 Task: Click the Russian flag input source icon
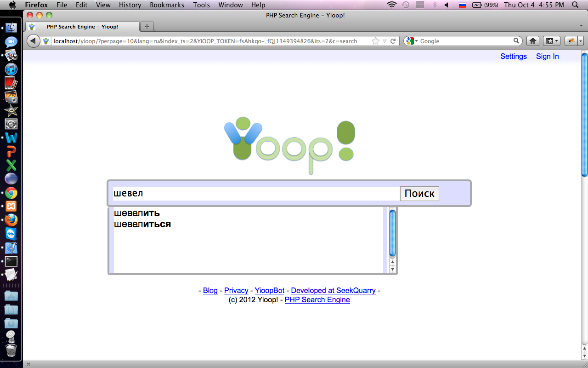[x=463, y=5]
